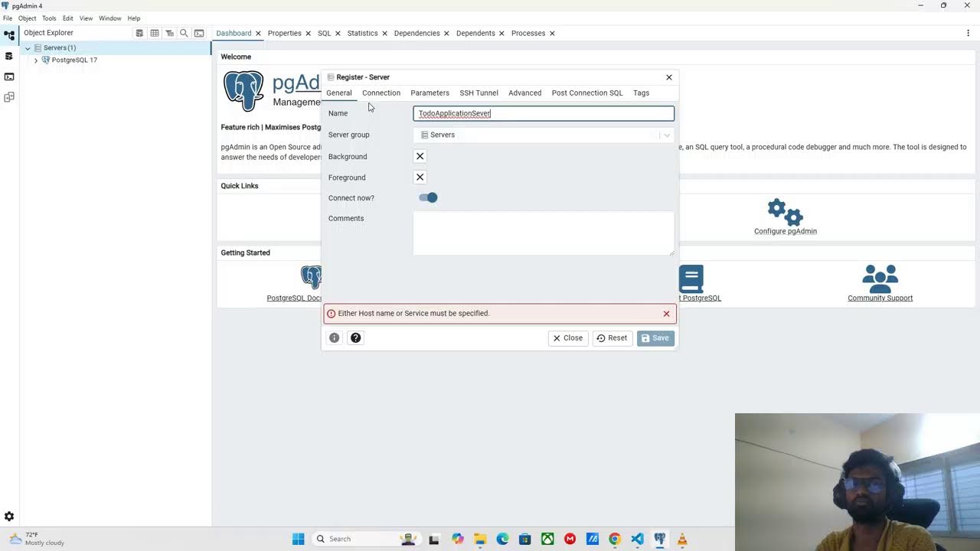980x551 pixels.
Task: Switch to the Dependents panel tab
Action: [475, 33]
